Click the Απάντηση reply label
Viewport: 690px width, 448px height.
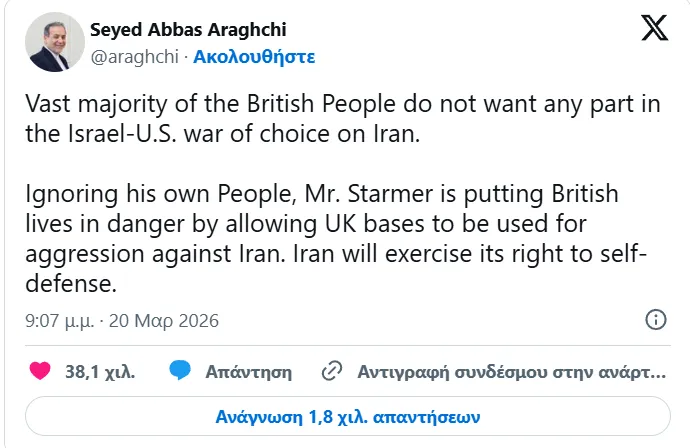248,372
